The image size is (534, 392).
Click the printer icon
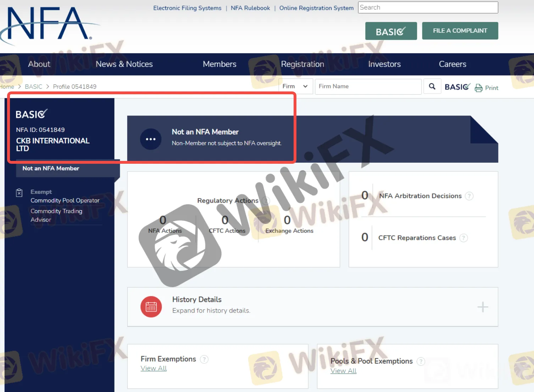click(x=479, y=88)
